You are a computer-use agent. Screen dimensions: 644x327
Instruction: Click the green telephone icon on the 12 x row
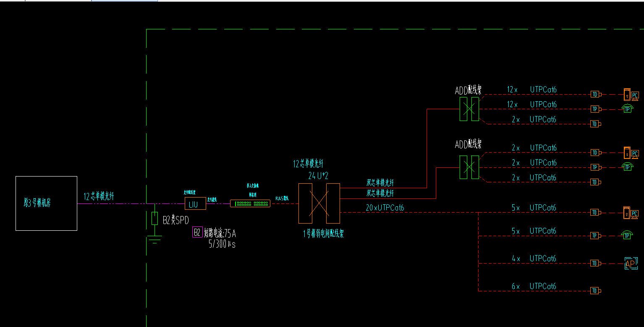627,108
